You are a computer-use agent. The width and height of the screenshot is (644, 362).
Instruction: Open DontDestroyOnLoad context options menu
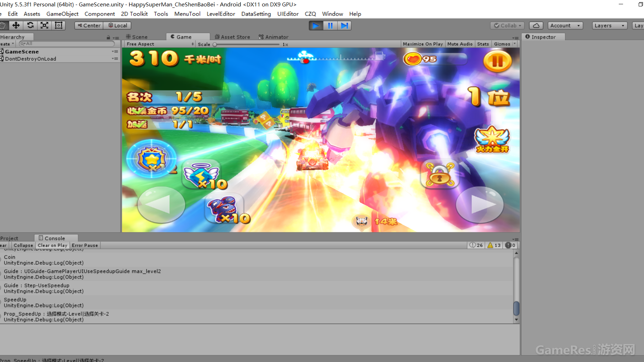coord(115,59)
